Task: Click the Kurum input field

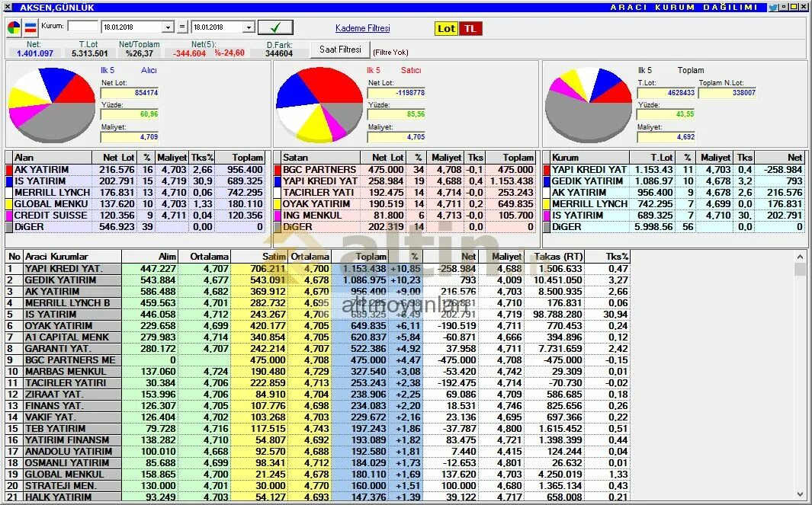Action: [83, 27]
